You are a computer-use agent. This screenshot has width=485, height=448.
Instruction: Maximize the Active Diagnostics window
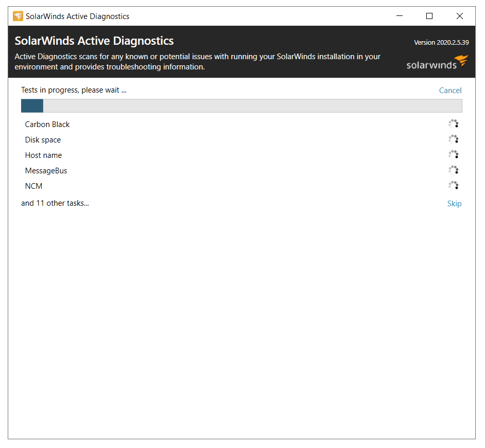[x=429, y=16]
